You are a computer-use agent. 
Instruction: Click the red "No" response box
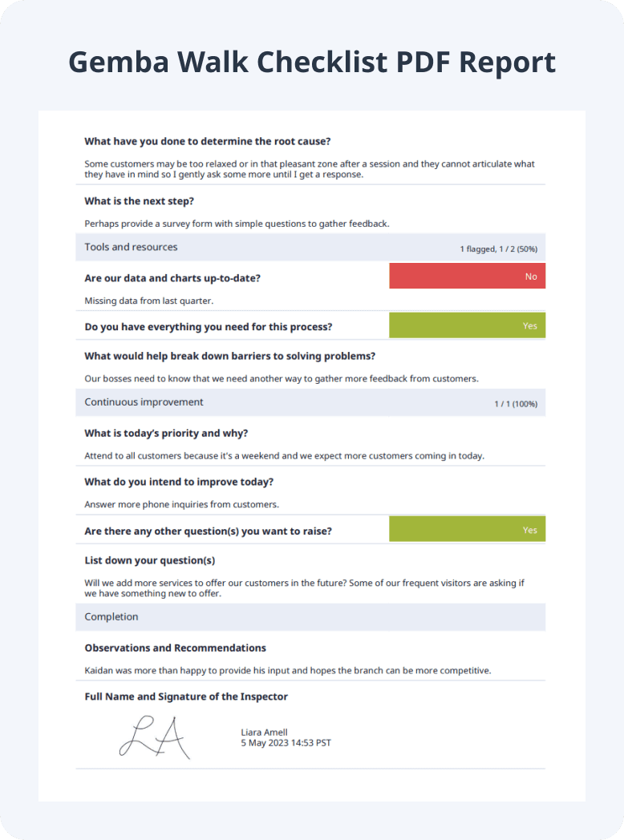pos(467,277)
